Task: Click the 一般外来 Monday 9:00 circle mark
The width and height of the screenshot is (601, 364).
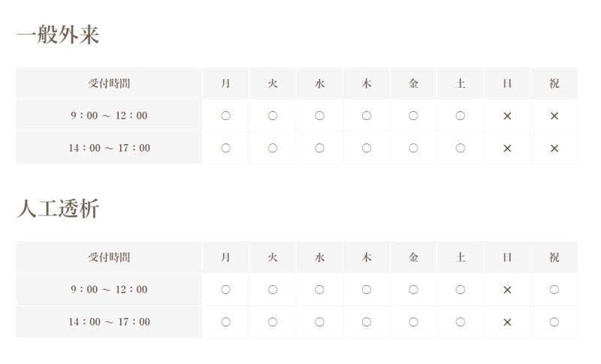Action: 225,116
